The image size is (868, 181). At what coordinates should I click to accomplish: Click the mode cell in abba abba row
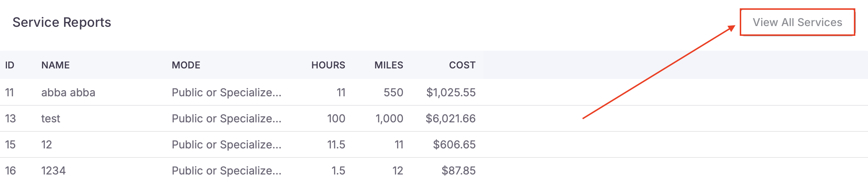coord(226,93)
